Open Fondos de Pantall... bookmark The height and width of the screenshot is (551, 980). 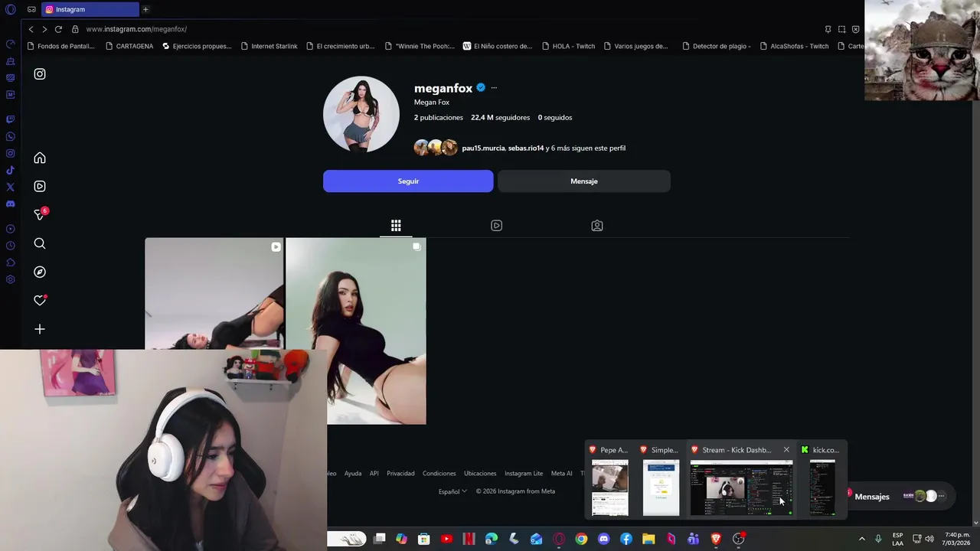(x=60, y=46)
